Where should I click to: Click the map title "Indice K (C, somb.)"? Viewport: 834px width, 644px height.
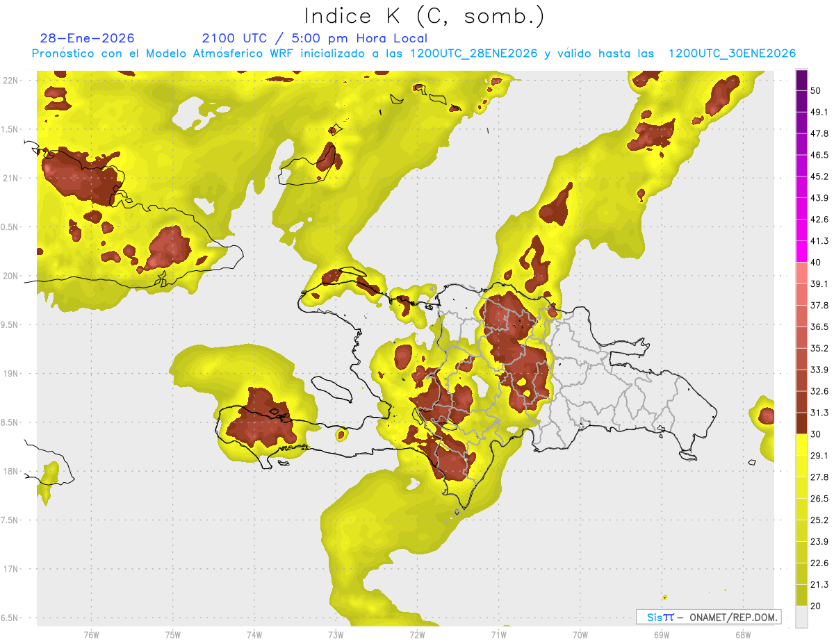(x=424, y=17)
